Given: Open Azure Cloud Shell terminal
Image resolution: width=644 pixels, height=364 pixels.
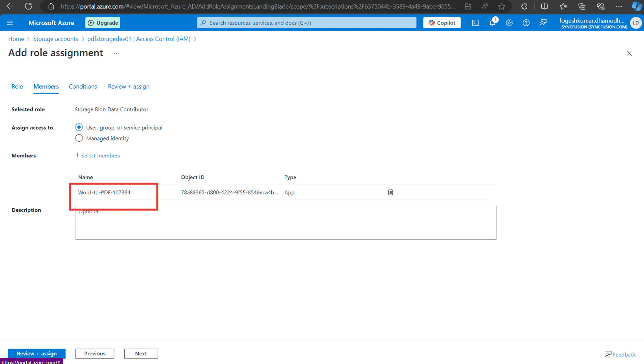Looking at the screenshot, I should pyautogui.click(x=475, y=23).
